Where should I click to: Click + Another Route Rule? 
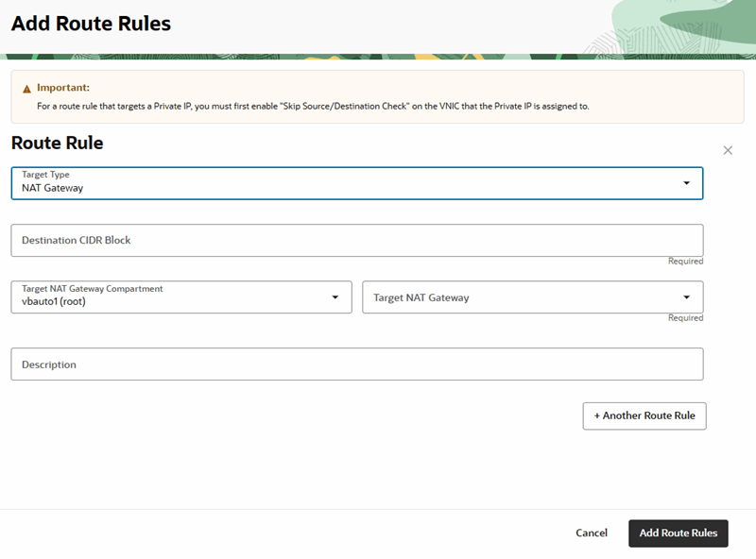644,415
